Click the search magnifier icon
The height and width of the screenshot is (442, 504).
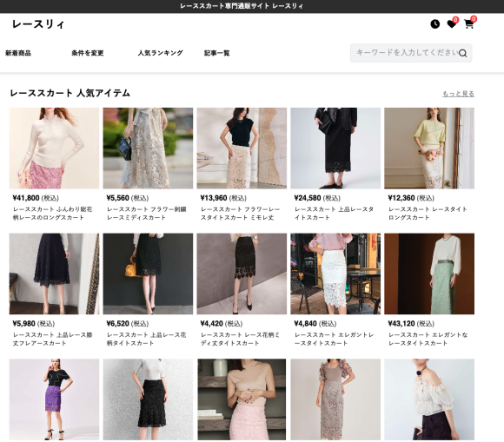[462, 53]
